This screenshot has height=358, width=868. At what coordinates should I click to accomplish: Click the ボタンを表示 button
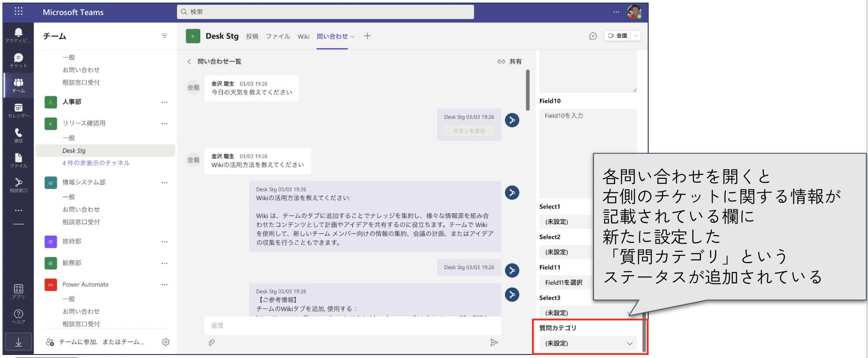coord(469,131)
